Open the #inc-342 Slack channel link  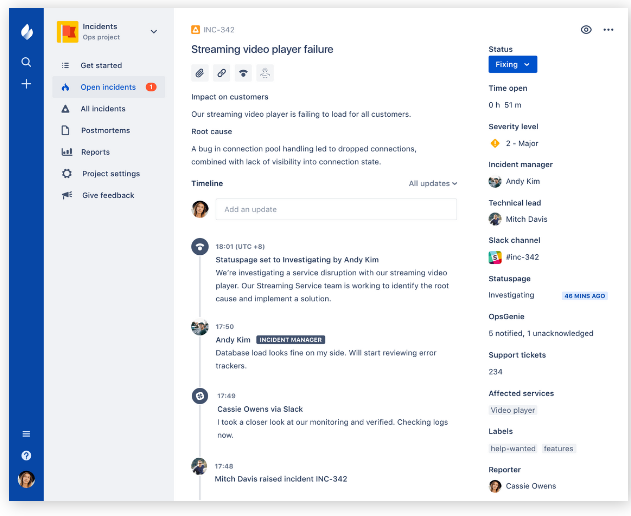(522, 257)
